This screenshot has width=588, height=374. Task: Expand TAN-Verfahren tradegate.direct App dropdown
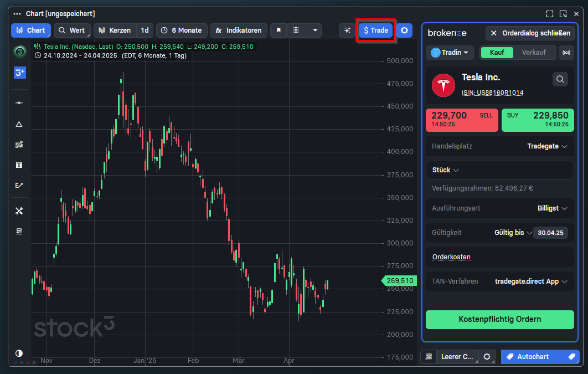[530, 281]
